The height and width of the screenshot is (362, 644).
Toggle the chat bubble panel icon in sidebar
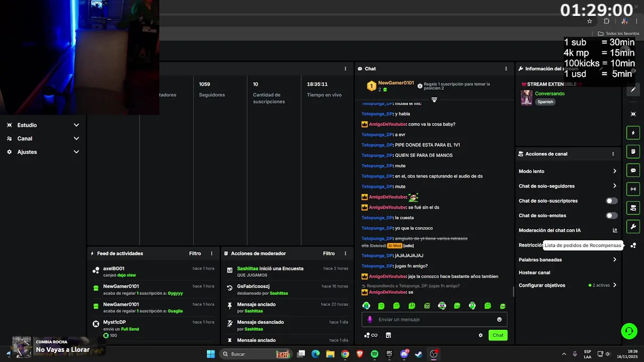633,170
